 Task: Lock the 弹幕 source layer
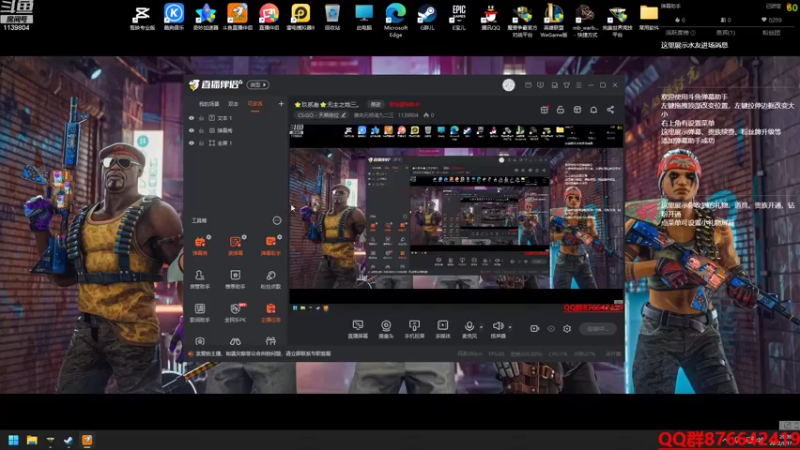pyautogui.click(x=202, y=131)
